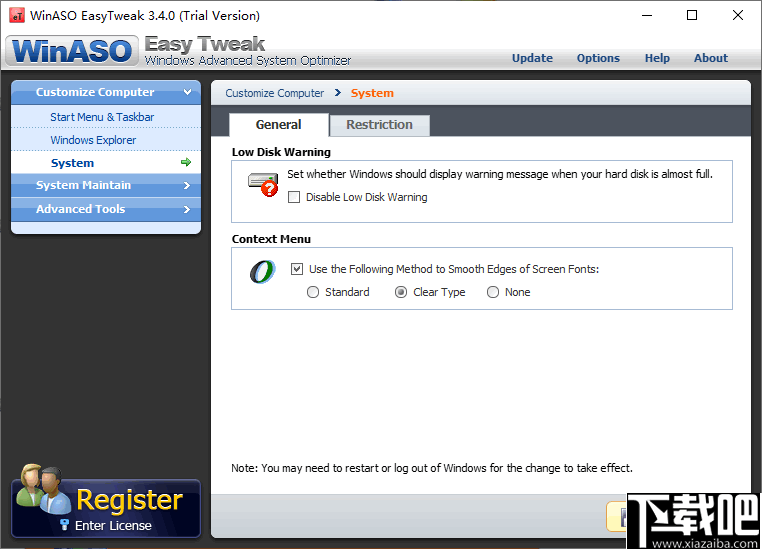Click the Customize Computer header label

coord(95,92)
